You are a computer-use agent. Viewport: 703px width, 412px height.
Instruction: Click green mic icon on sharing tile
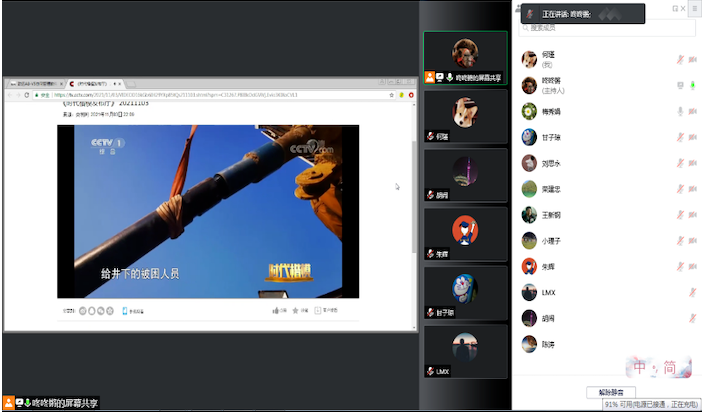(450, 78)
